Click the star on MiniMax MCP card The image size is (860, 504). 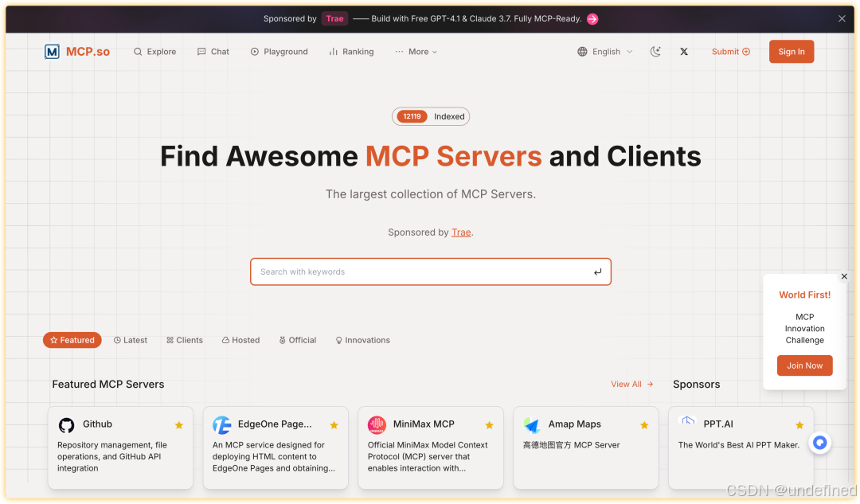pyautogui.click(x=489, y=425)
